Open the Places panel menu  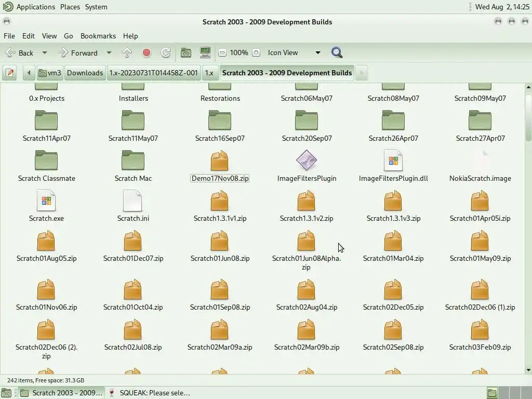pos(70,7)
